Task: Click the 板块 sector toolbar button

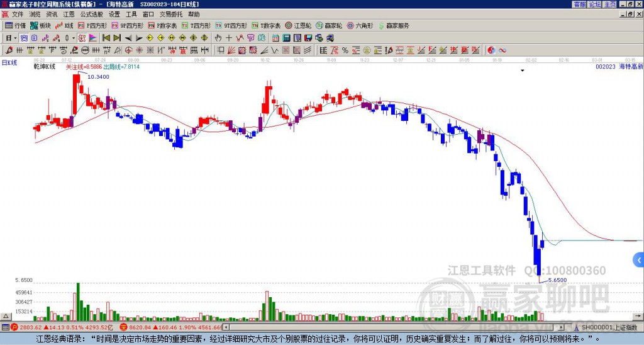Action: pos(40,25)
